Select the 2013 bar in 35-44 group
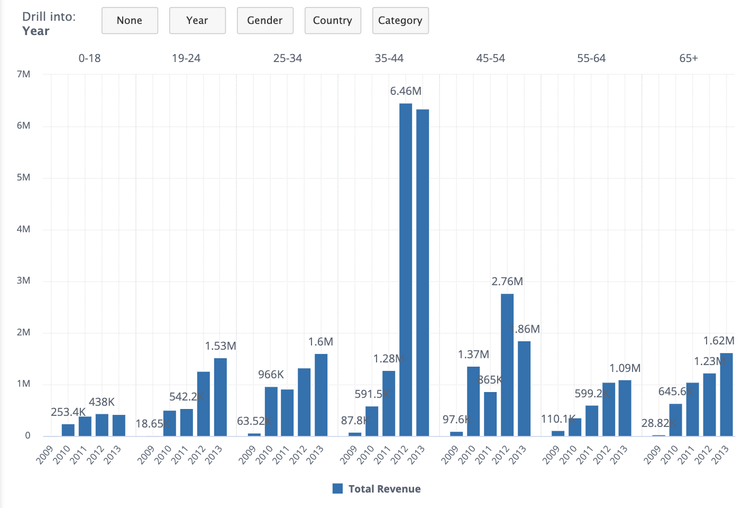751x508 pixels. coord(423,273)
